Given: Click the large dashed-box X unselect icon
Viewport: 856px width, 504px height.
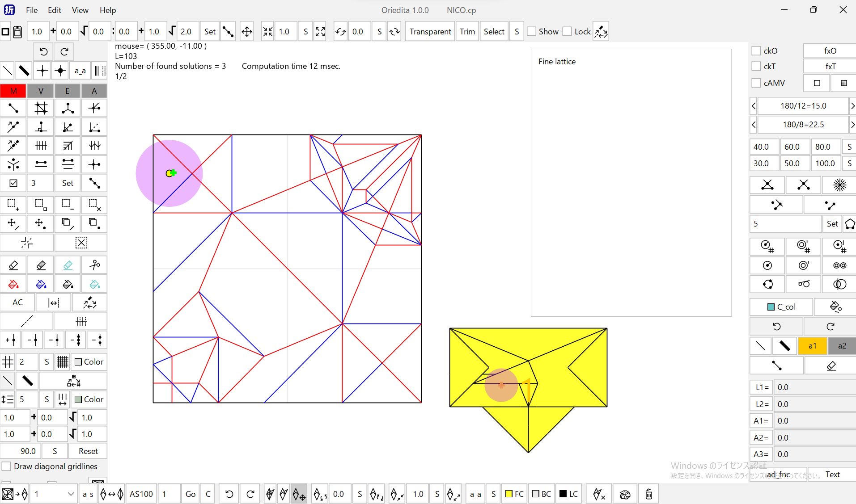Looking at the screenshot, I should (x=81, y=243).
